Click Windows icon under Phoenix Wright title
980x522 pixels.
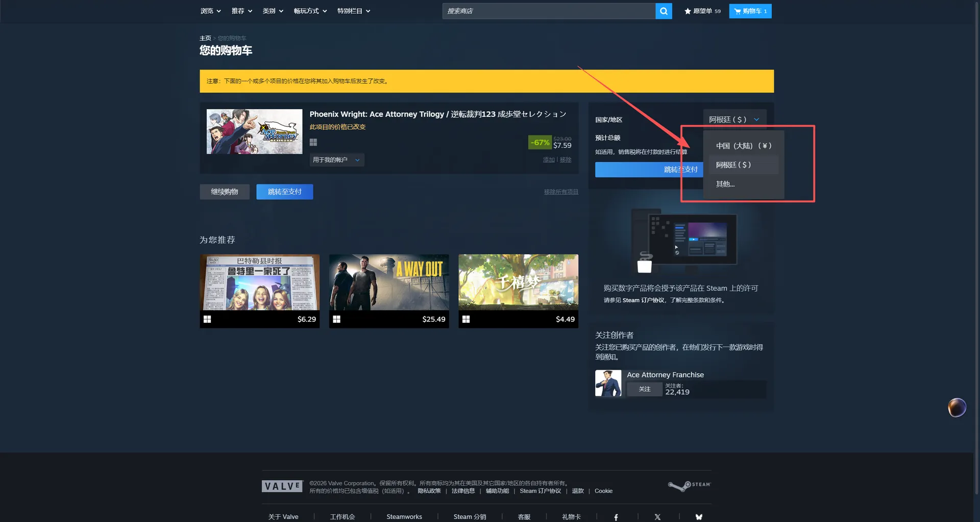click(x=313, y=142)
